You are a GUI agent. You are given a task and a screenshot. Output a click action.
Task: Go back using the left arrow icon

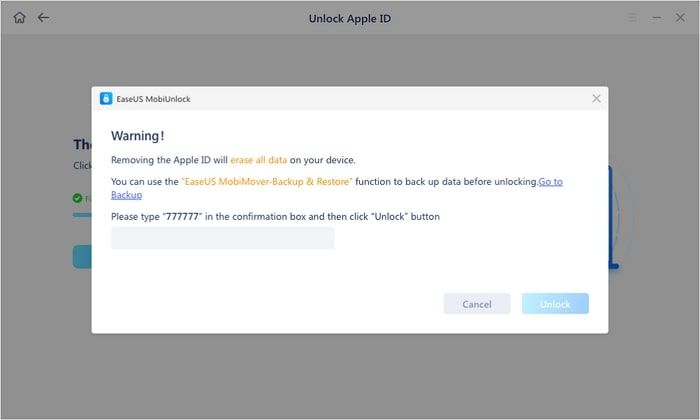[43, 17]
